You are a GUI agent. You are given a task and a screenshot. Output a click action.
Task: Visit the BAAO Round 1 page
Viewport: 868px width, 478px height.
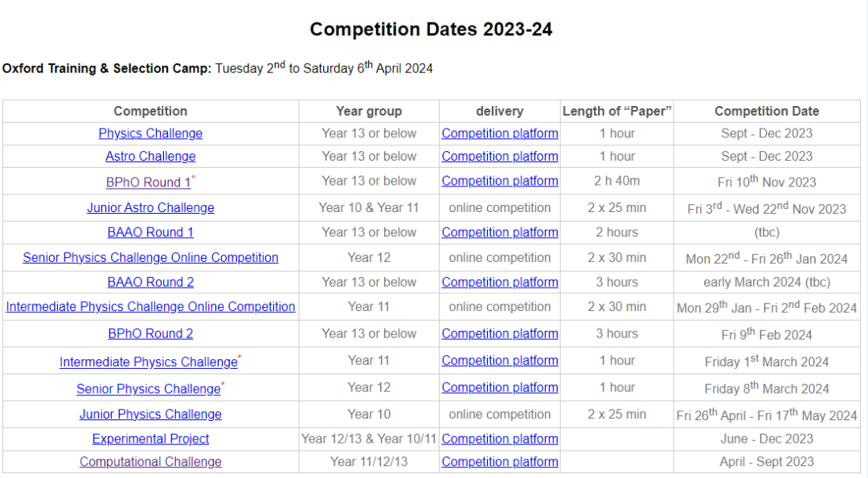pos(150,232)
